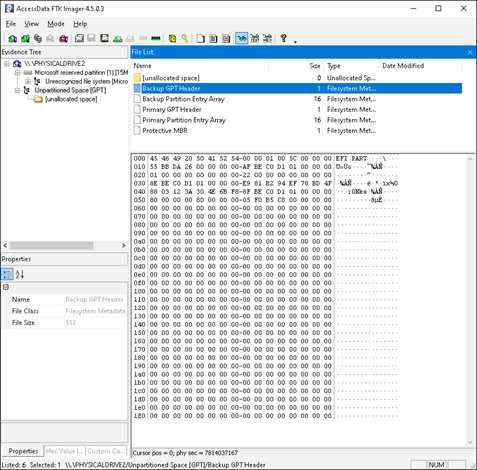Launch the Create Disk Image icon

[x=79, y=38]
